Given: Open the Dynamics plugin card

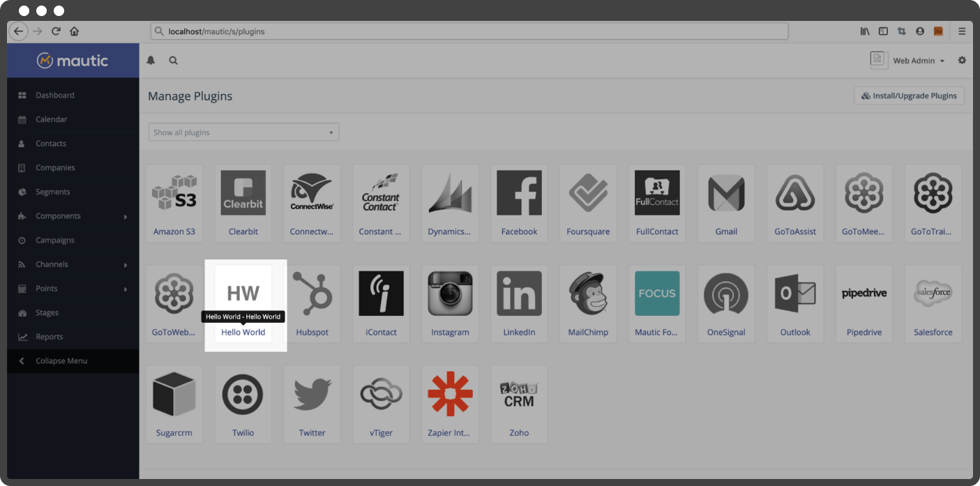Looking at the screenshot, I should tap(451, 203).
